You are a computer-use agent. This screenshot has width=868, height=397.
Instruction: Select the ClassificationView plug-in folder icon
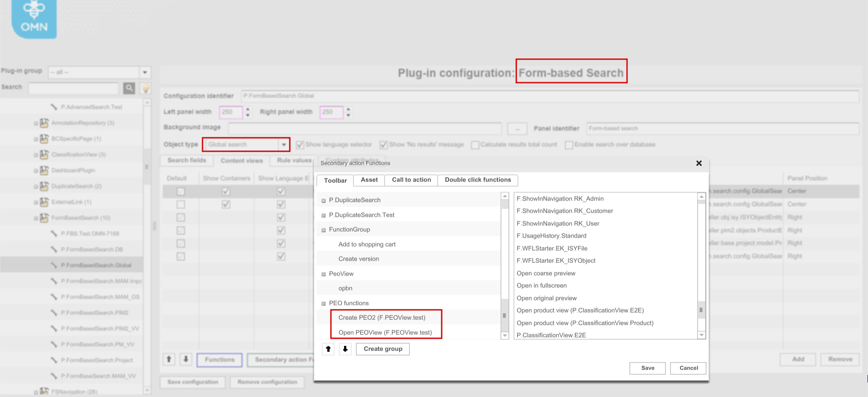pos(44,154)
